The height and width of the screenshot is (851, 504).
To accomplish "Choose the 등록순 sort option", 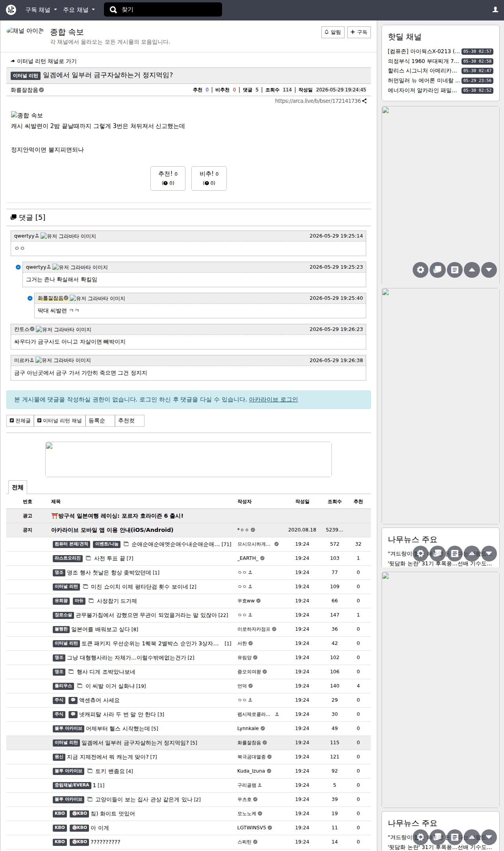I will tap(100, 421).
